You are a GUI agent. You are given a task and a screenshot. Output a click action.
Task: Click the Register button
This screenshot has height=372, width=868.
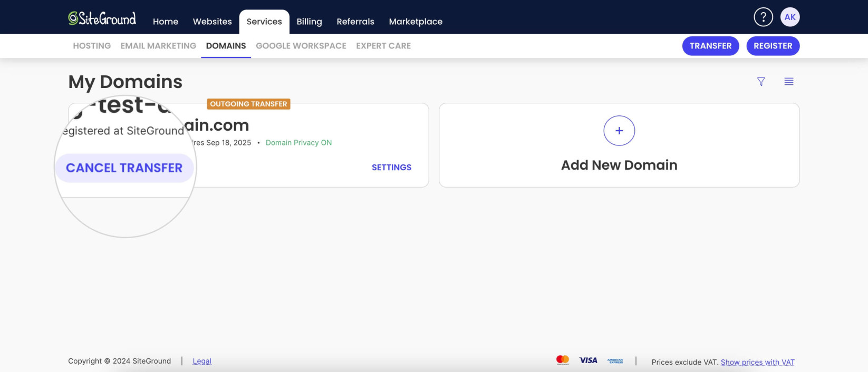click(773, 46)
